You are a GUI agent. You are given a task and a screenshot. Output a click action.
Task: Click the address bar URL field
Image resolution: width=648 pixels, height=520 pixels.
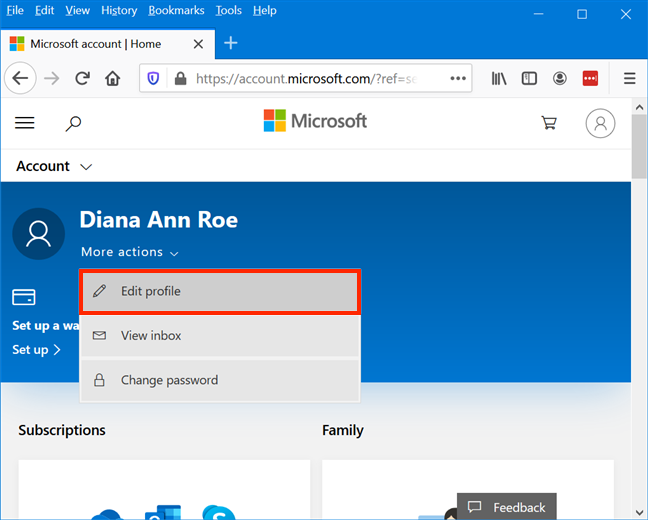305,78
